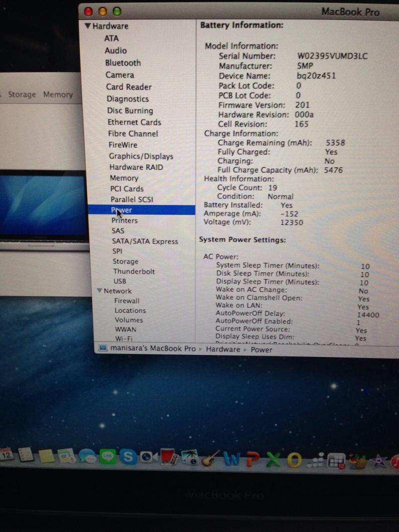Show USB device information

tap(120, 281)
